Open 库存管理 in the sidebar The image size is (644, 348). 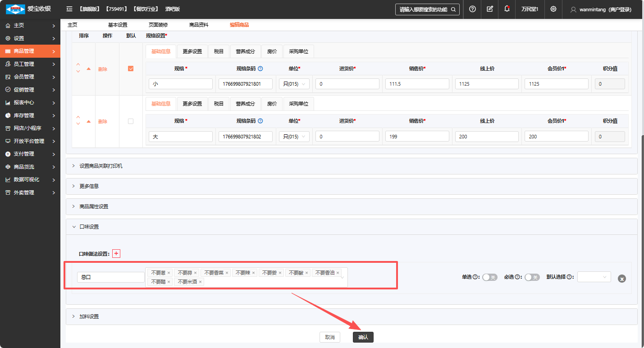coord(30,115)
